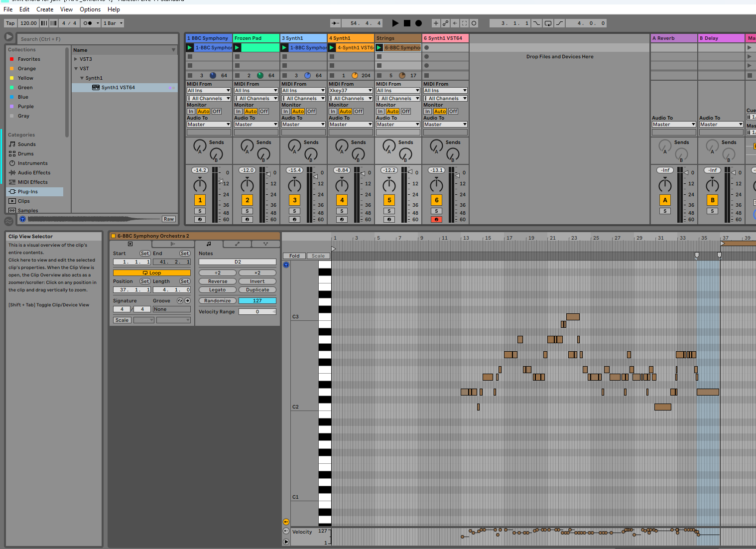756x549 pixels.
Task: Open the 1 Bar quantization dropdown
Action: coord(113,23)
